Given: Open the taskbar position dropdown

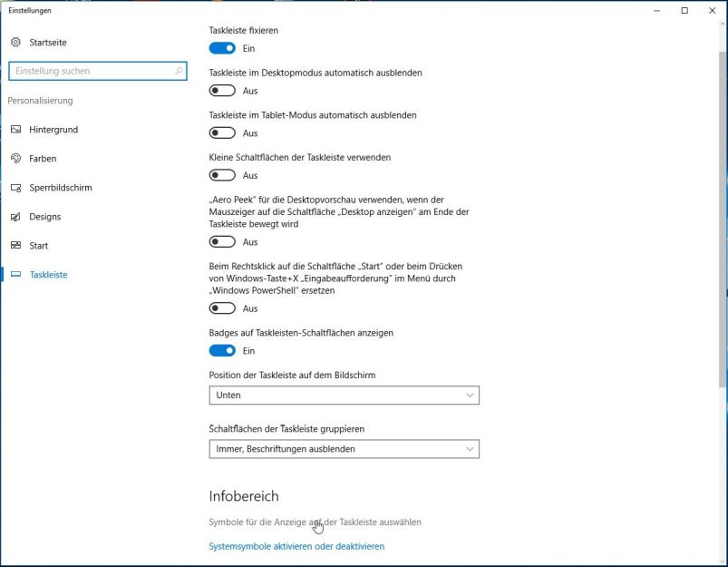Looking at the screenshot, I should click(468, 395).
